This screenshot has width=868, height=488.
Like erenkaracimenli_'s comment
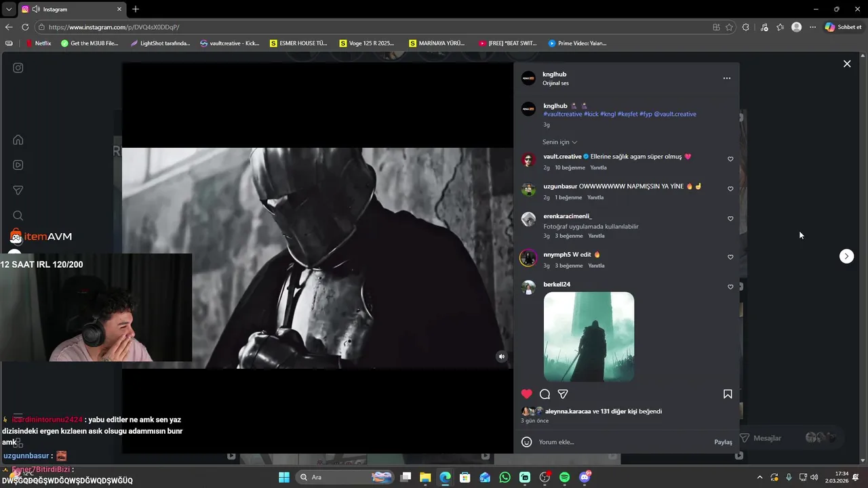tap(730, 219)
